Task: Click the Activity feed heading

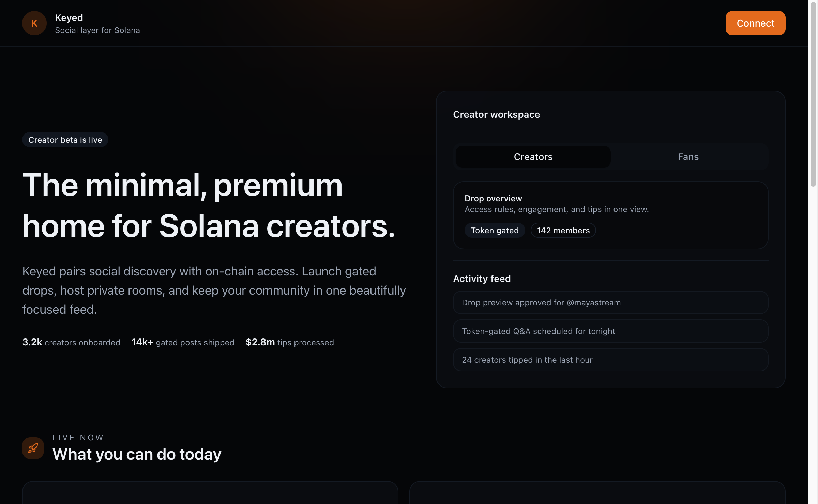Action: tap(482, 279)
